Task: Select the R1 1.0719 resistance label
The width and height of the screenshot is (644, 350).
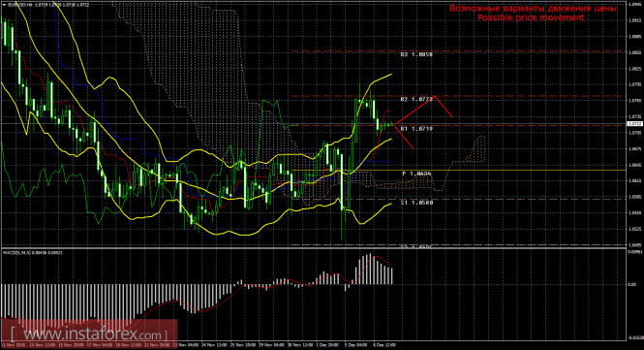Action: pyautogui.click(x=416, y=129)
